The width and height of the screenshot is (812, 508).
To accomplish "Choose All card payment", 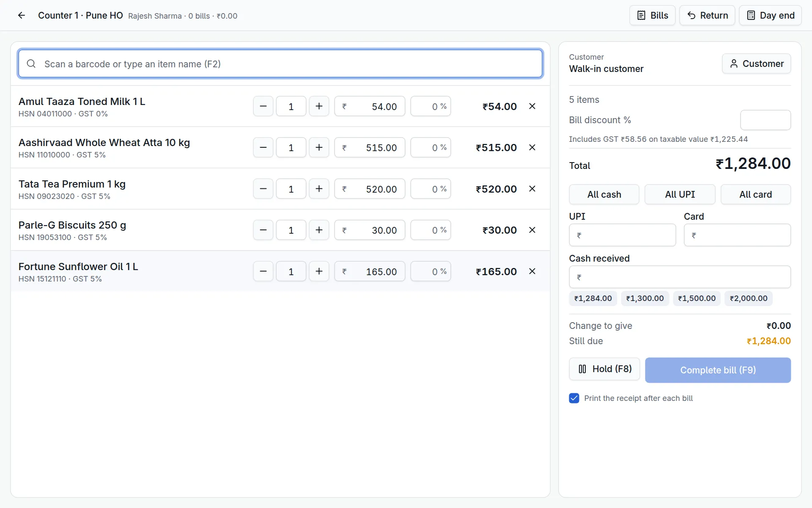I will 756,194.
